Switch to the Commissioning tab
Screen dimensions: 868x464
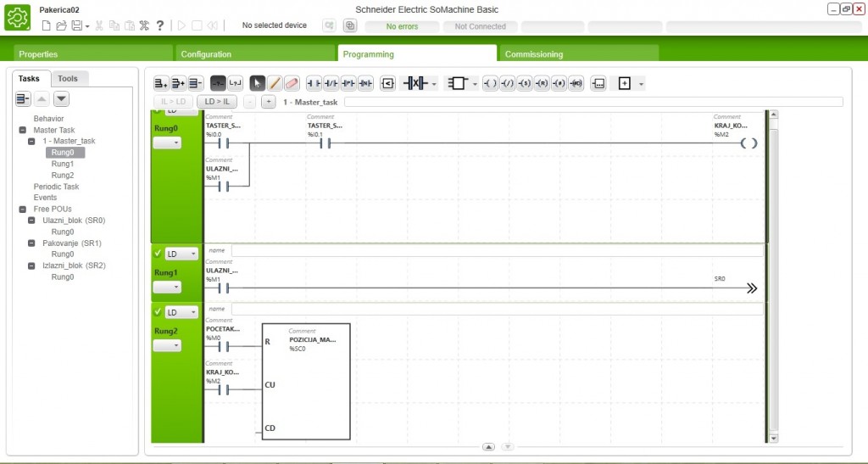tap(534, 54)
